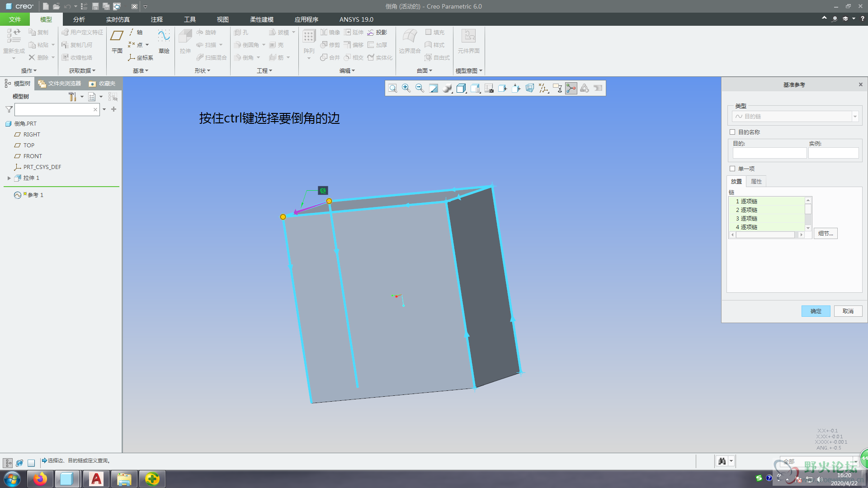Viewport: 868px width, 488px height.
Task: Click the 细节... button
Action: coord(826,233)
